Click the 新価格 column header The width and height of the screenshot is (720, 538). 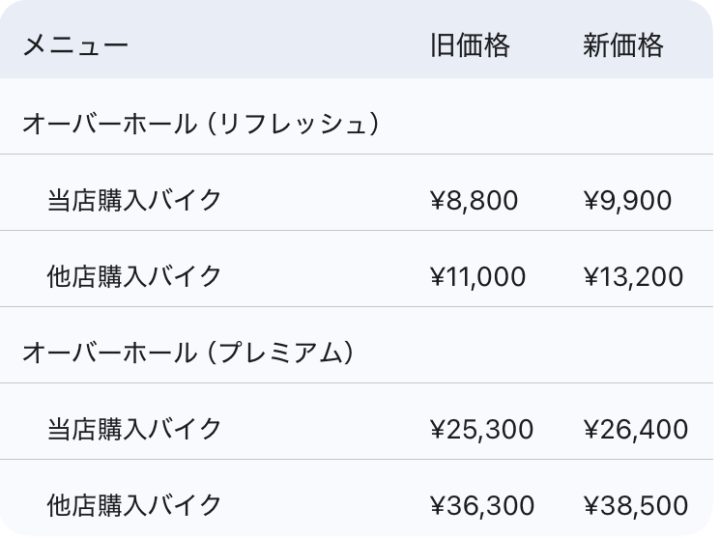622,46
